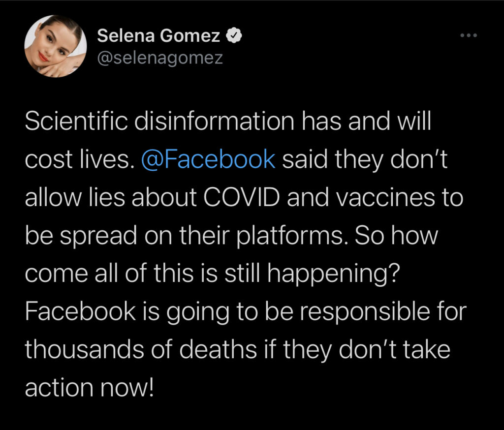The height and width of the screenshot is (430, 504).
Task: Click the phrase "action now!" ending the tweet
Action: coord(90,388)
